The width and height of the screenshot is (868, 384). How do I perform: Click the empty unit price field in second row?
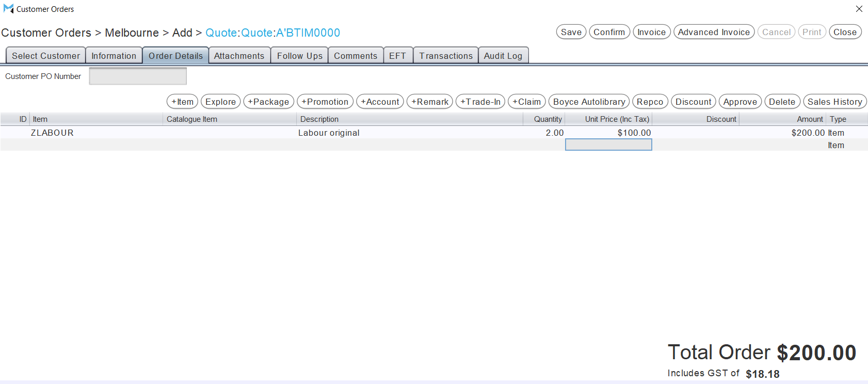(609, 145)
